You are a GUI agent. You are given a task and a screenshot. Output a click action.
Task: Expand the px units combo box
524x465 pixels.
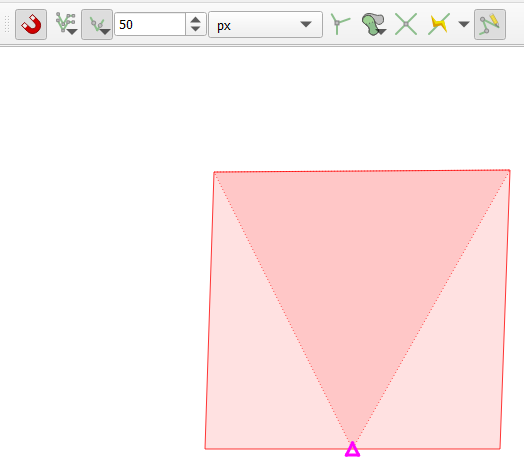point(265,24)
